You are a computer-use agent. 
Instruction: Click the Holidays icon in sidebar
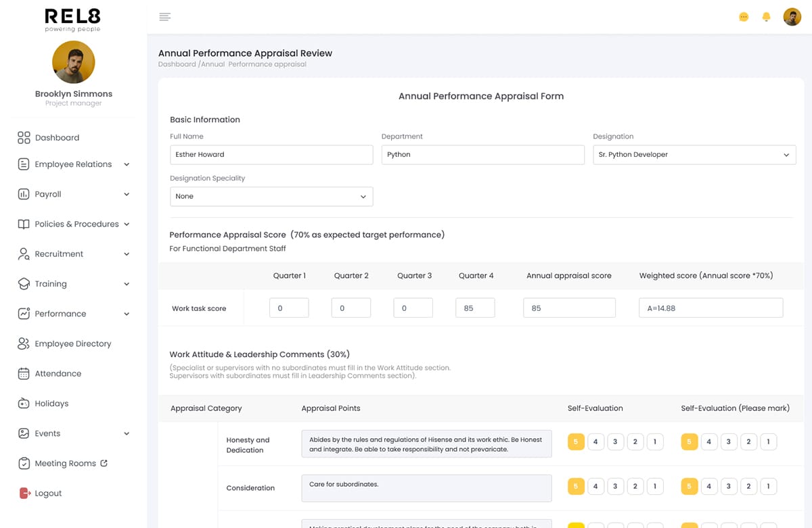tap(24, 404)
